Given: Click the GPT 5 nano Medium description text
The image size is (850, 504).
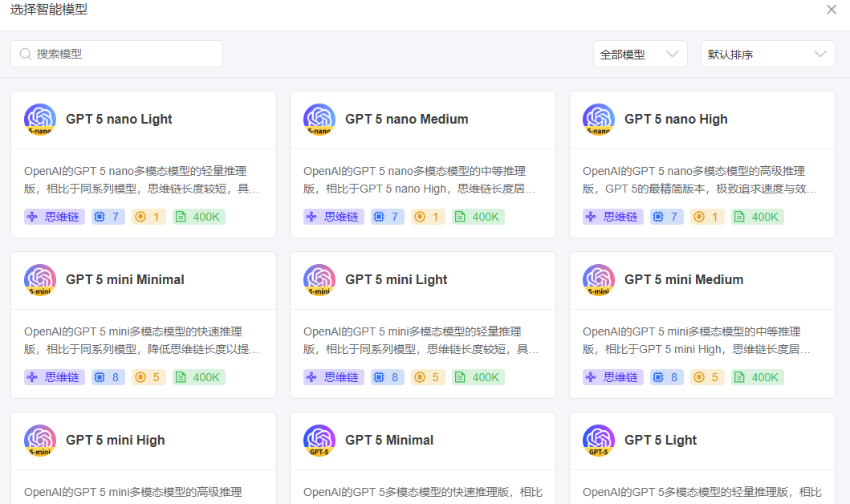Looking at the screenshot, I should click(420, 180).
